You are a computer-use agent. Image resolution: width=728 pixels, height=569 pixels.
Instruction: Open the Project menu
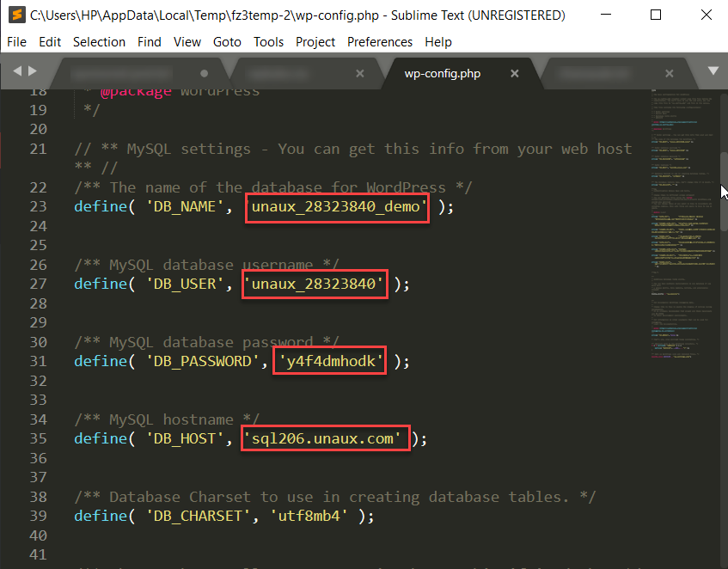[315, 42]
